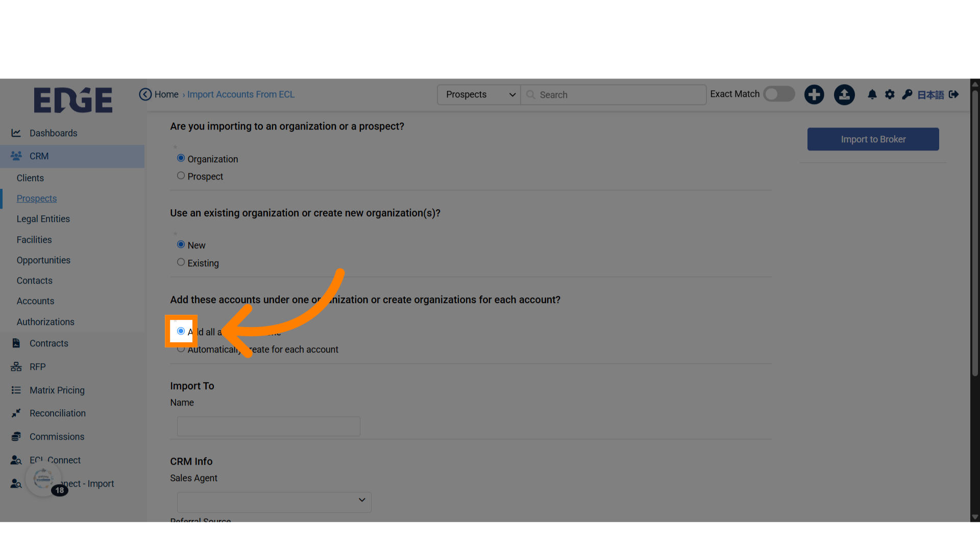Switch language to Japanese
The width and height of the screenshot is (980, 551).
pos(930,95)
